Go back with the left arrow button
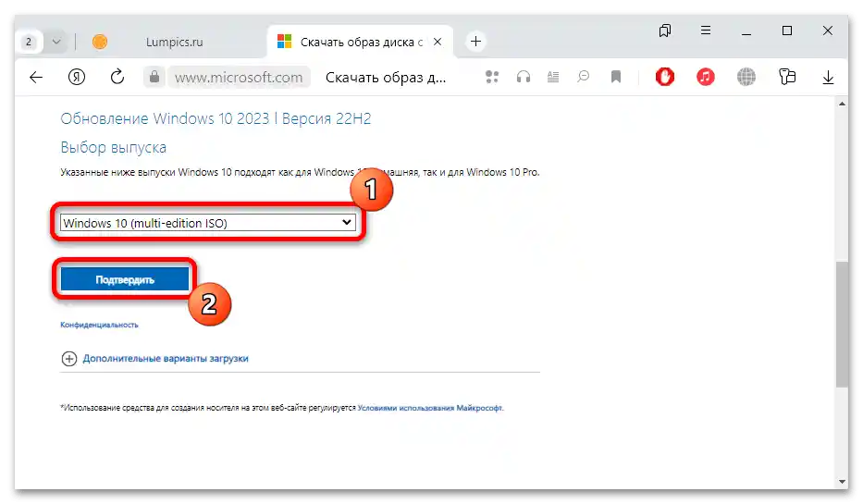Image resolution: width=863 pixels, height=504 pixels. pos(36,78)
